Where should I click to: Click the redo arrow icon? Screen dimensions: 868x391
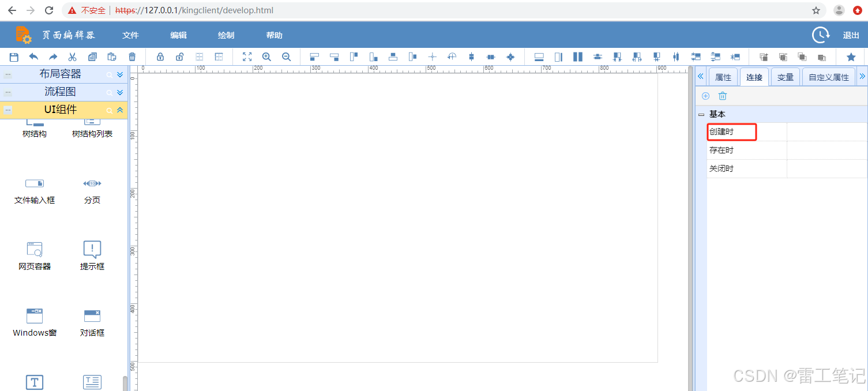53,57
